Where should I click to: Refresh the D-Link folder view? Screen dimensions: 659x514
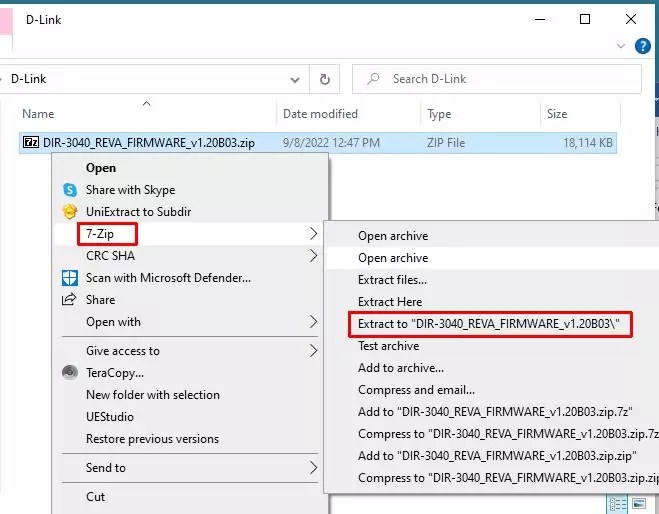coord(324,79)
